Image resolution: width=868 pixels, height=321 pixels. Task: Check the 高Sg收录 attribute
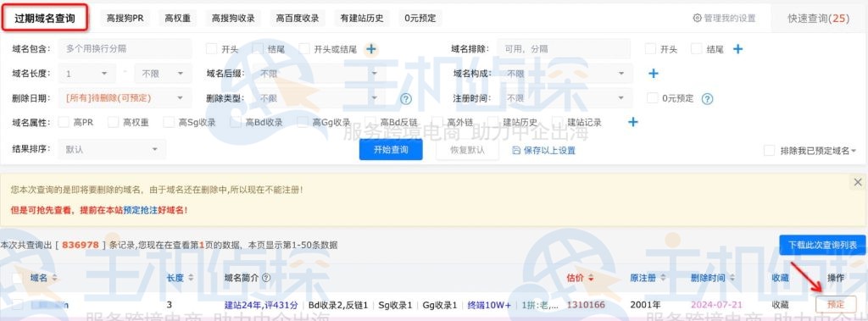tap(169, 122)
